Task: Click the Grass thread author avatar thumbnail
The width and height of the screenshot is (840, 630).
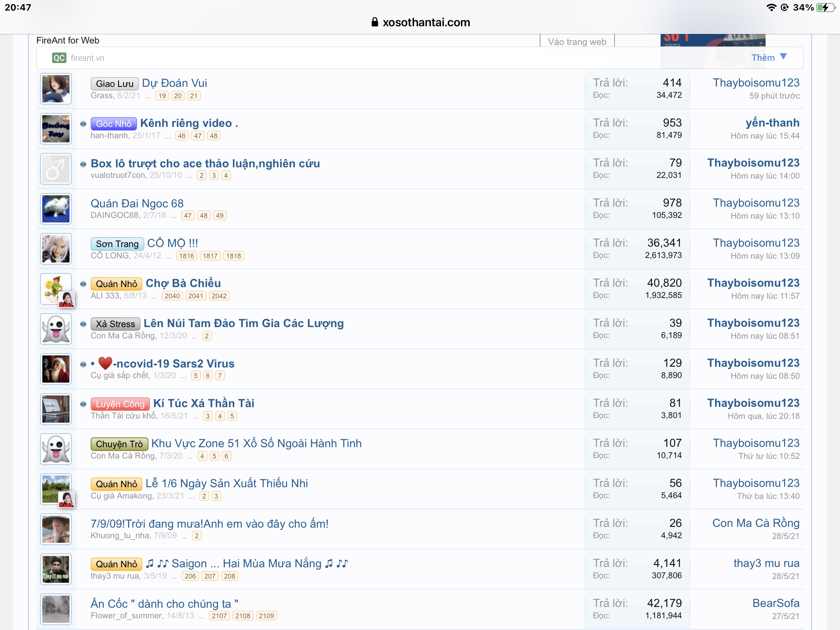Action: (56, 89)
